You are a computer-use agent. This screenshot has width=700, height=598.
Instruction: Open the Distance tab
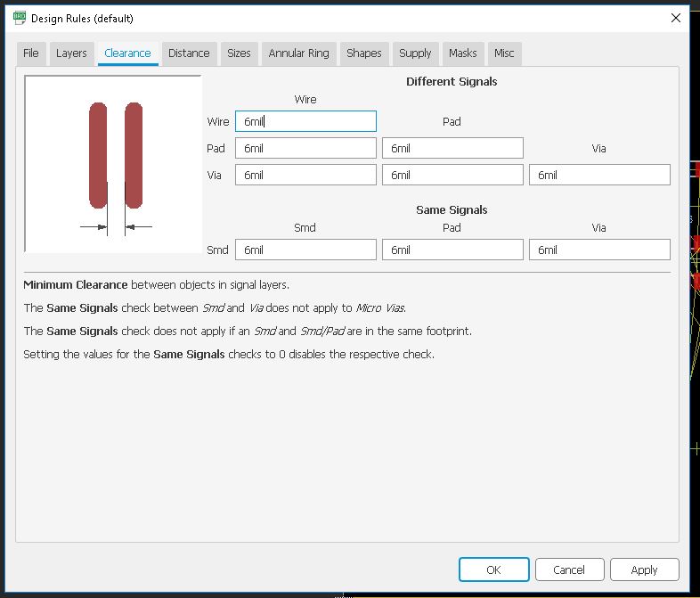189,53
